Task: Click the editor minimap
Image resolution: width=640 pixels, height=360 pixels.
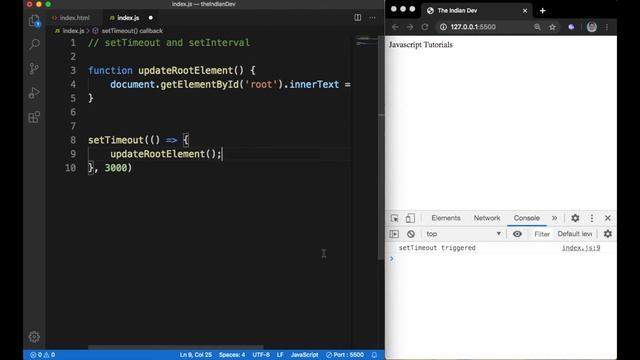Action: [367, 41]
